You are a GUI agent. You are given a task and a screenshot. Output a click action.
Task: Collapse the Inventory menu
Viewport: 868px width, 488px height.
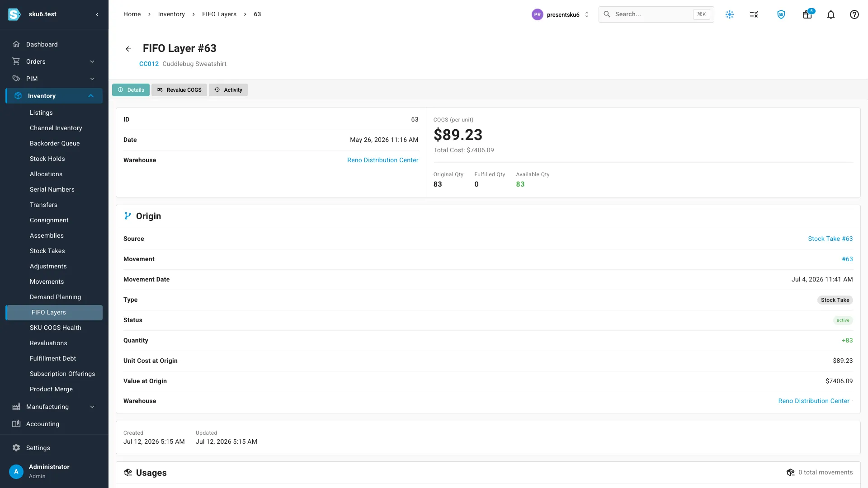coord(91,96)
